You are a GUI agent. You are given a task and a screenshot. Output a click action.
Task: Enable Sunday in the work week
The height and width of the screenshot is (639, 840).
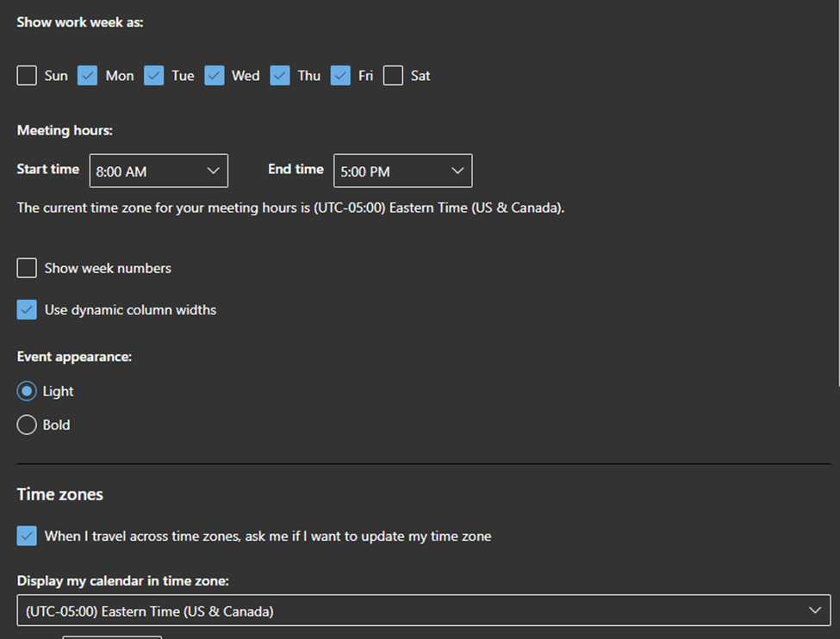[27, 76]
